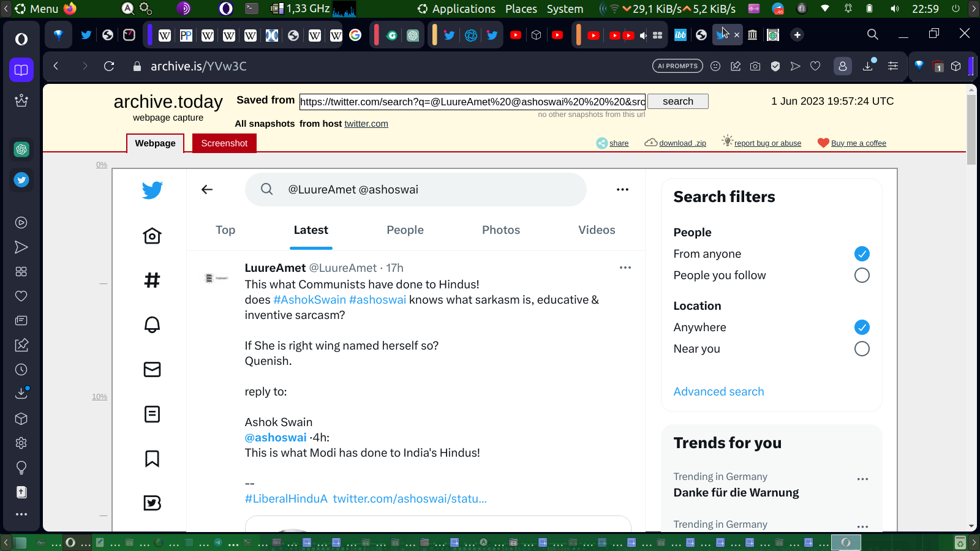Open ChatGPT in the Opera sidebar

[21, 149]
